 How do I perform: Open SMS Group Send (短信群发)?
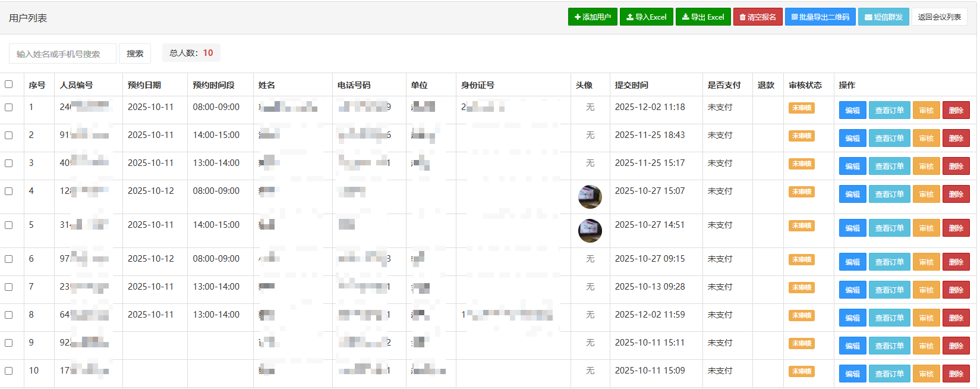click(x=883, y=17)
